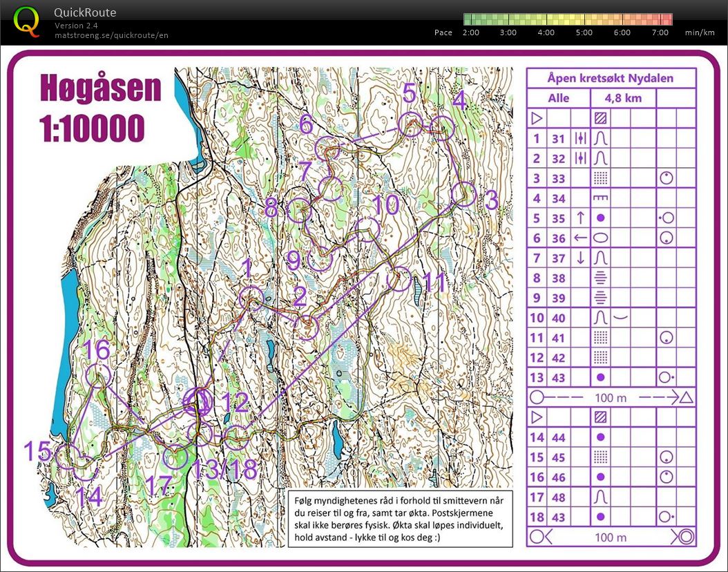Click control circle 4 on the map
This screenshot has width=728, height=572.
[441, 128]
